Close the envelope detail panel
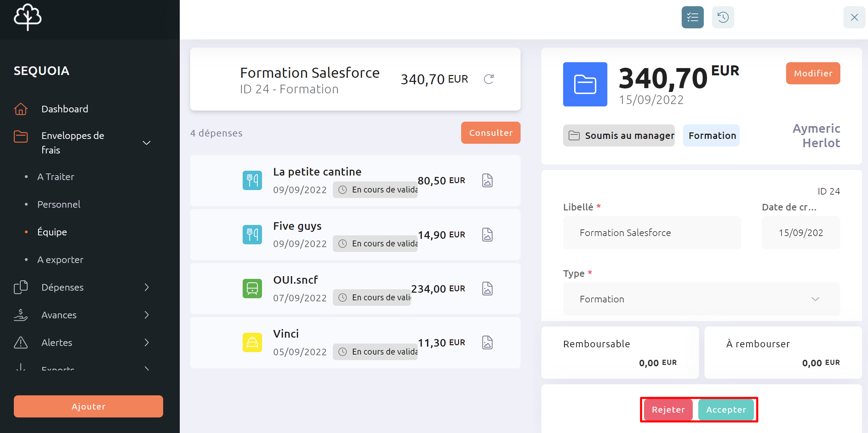This screenshot has height=433, width=868. coord(854,17)
